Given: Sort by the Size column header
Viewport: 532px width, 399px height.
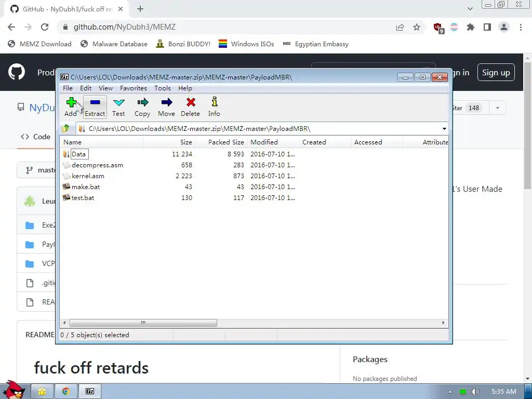Looking at the screenshot, I should coord(169,142).
